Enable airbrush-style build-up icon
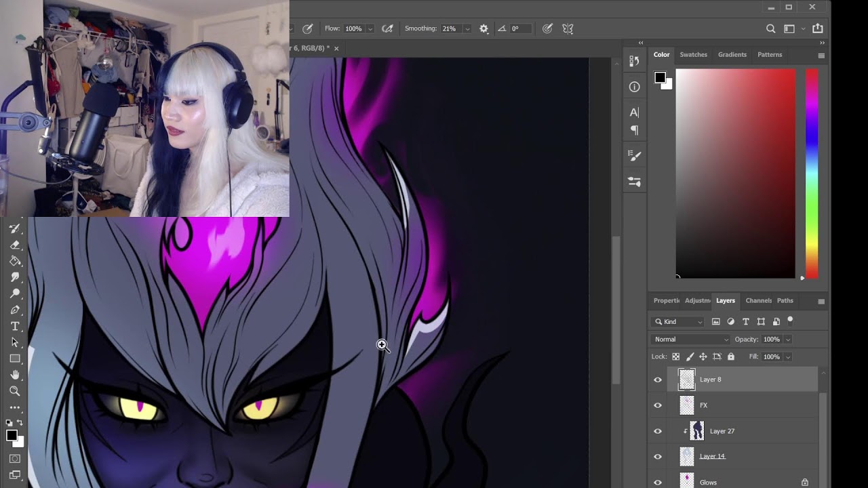 (x=387, y=28)
